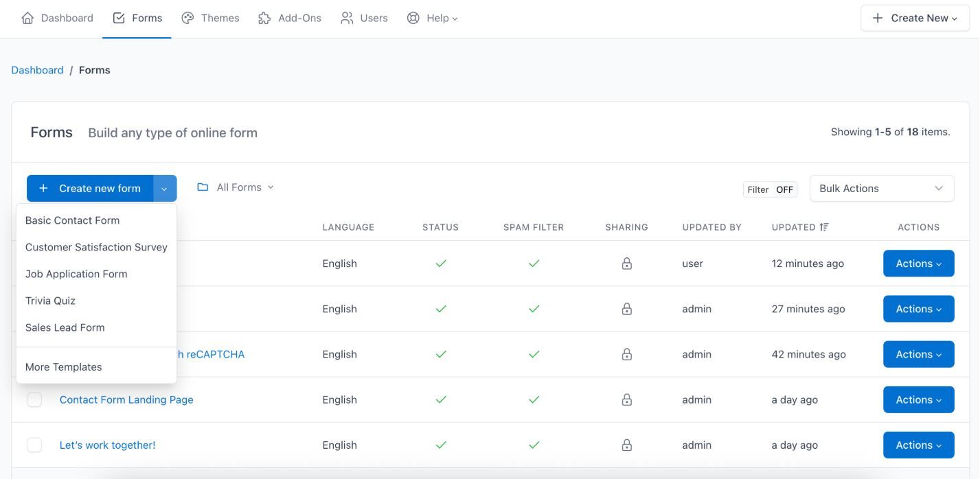
Task: Choose Customer Satisfaction Survey template
Action: pos(96,247)
